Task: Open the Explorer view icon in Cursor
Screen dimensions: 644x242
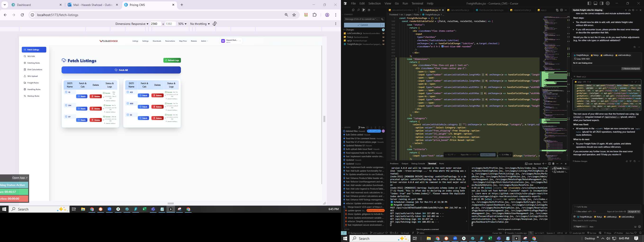Action: click(353, 10)
